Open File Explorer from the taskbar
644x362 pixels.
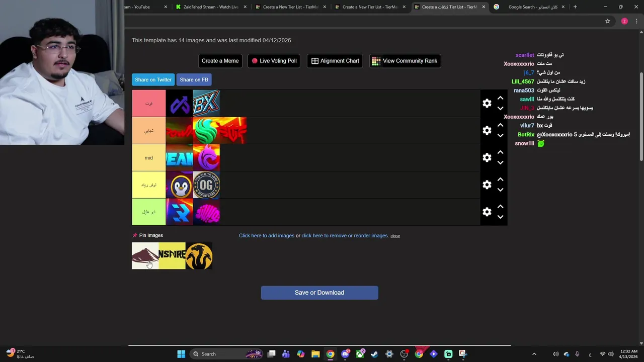(x=315, y=354)
